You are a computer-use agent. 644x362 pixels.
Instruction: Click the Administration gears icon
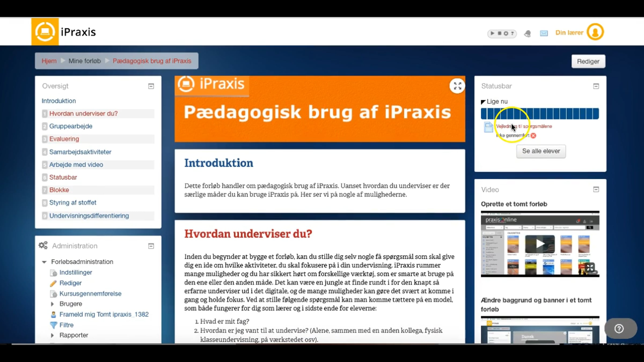pos(43,245)
